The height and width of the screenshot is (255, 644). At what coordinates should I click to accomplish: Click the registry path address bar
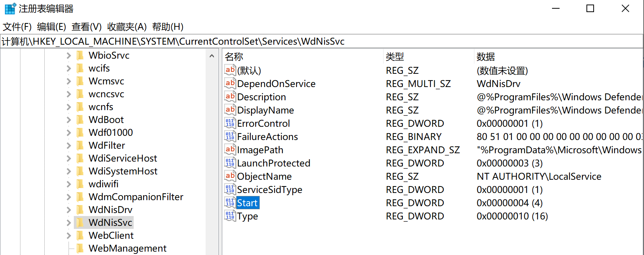tap(322, 41)
